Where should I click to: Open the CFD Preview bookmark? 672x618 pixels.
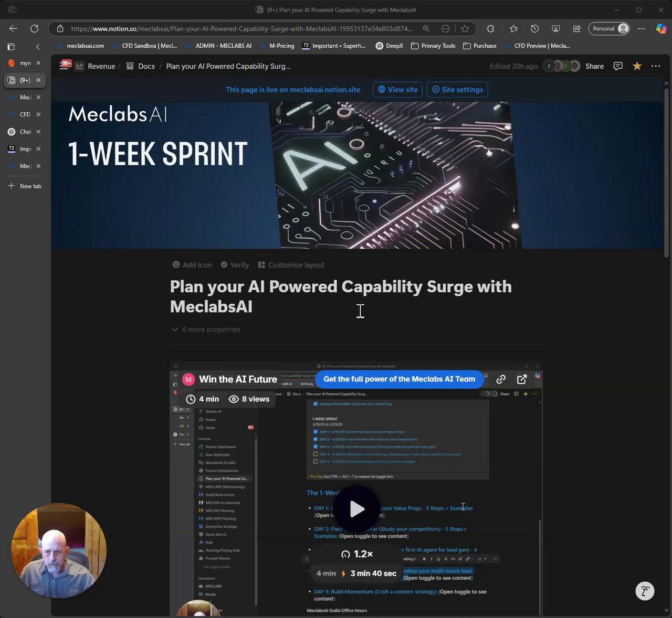click(x=537, y=46)
